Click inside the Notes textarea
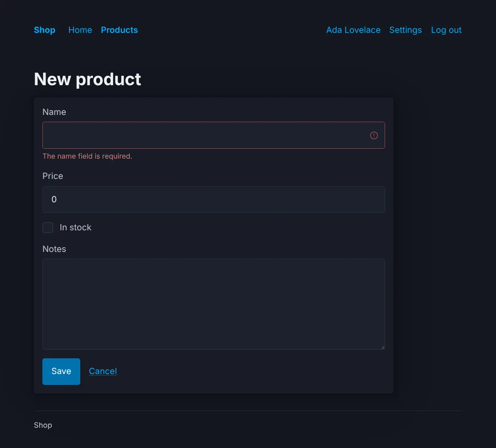Image resolution: width=496 pixels, height=448 pixels. (214, 304)
